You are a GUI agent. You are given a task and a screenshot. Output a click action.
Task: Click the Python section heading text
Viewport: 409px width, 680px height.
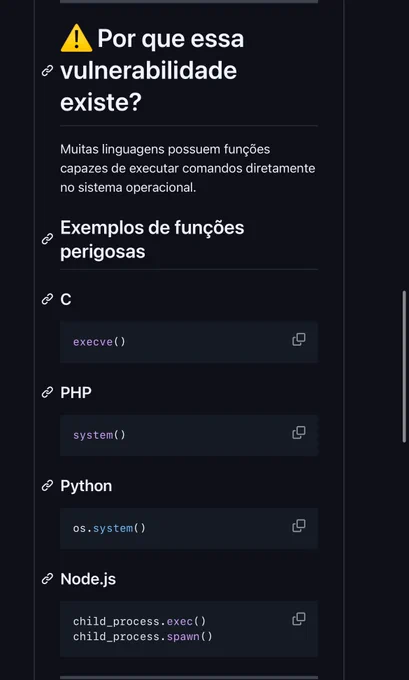click(x=86, y=486)
